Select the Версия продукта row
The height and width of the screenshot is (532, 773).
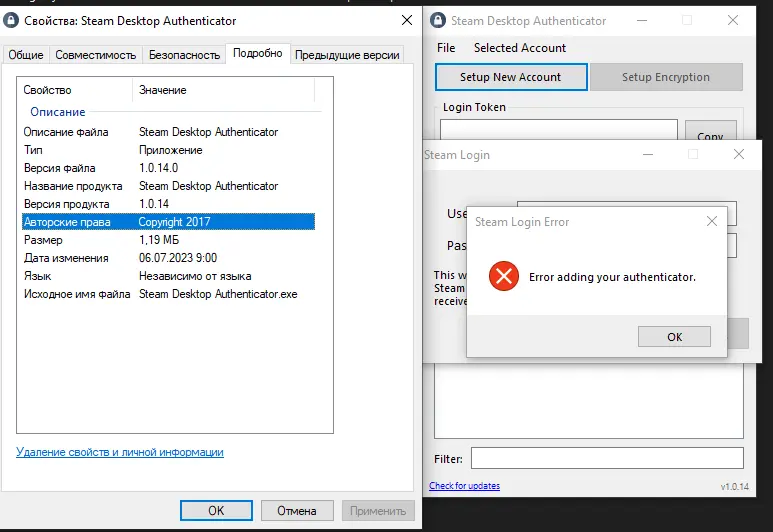coord(169,204)
